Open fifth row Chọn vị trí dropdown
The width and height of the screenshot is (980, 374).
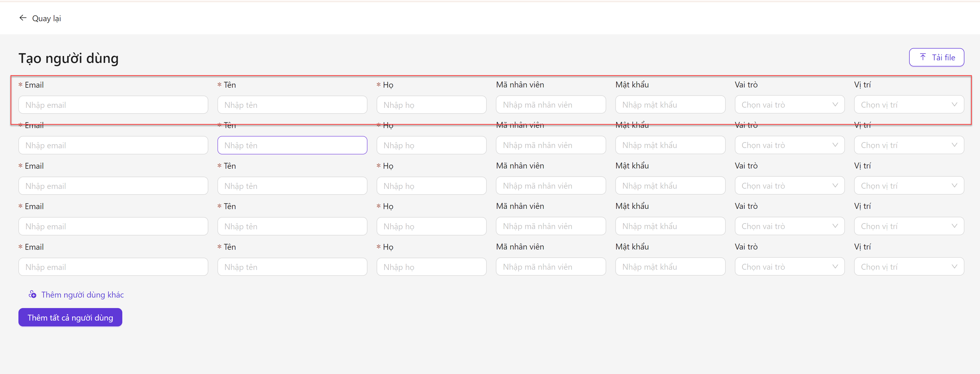909,266
